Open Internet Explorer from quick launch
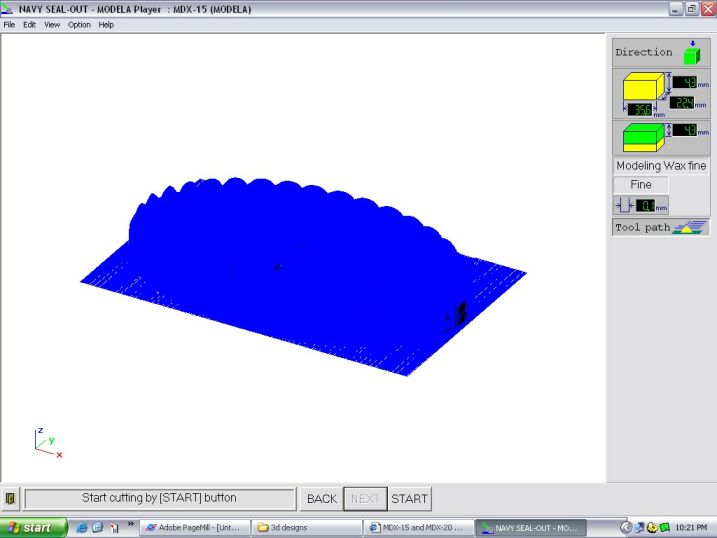Viewport: 717px width, 538px height. point(81,527)
